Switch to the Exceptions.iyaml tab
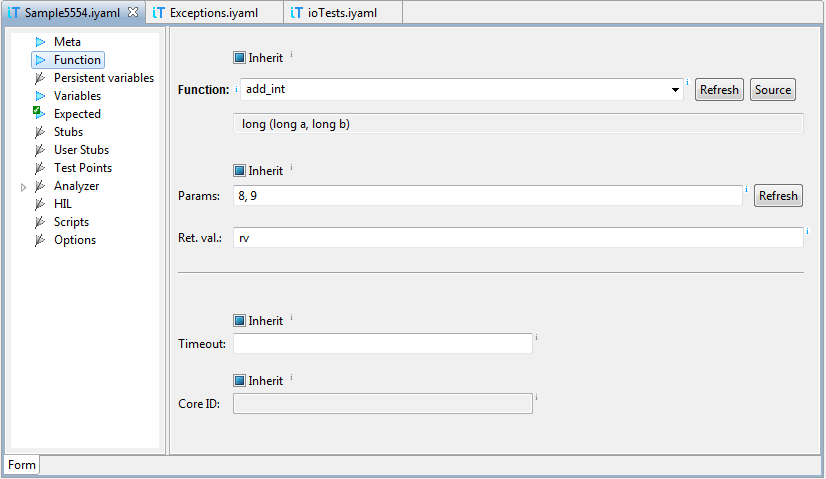 click(213, 12)
